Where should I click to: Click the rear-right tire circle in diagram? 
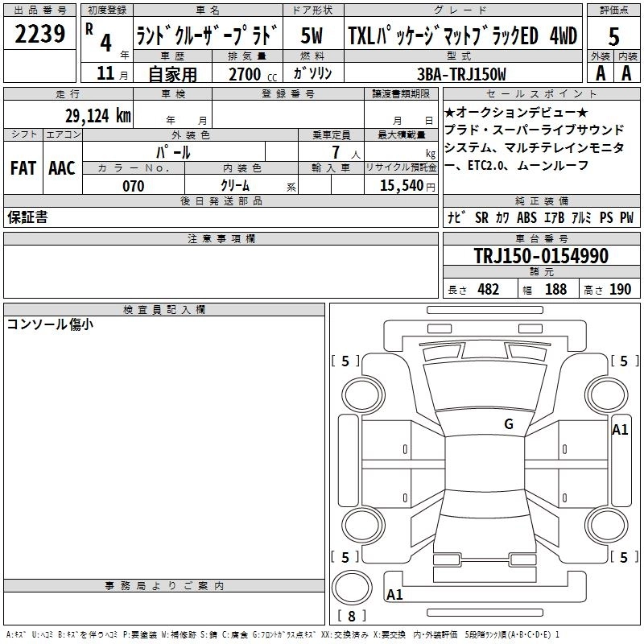(606, 526)
